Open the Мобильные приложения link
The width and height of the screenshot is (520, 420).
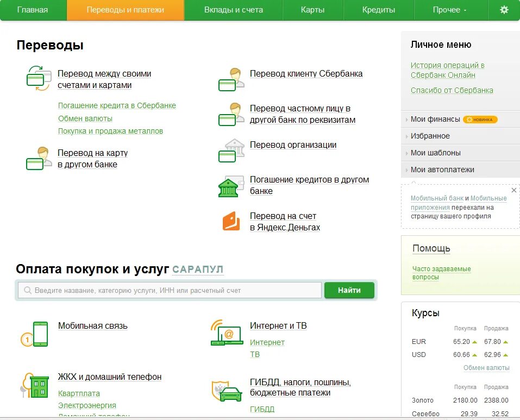point(459,203)
